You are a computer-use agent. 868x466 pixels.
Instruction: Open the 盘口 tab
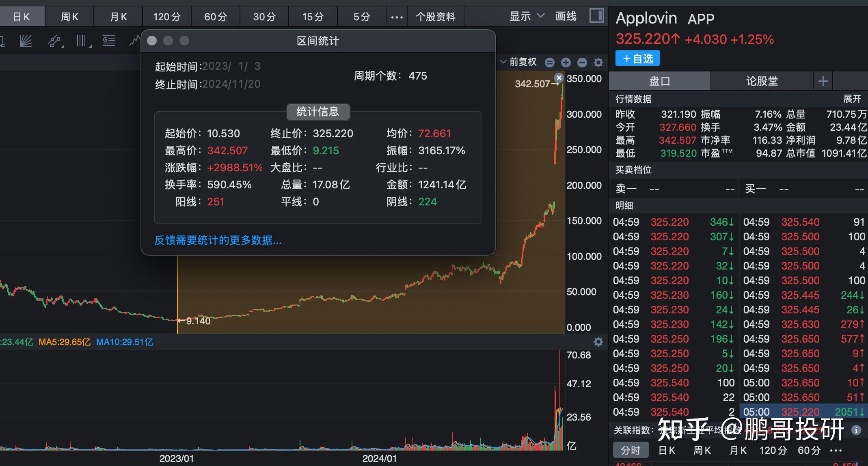tap(660, 81)
